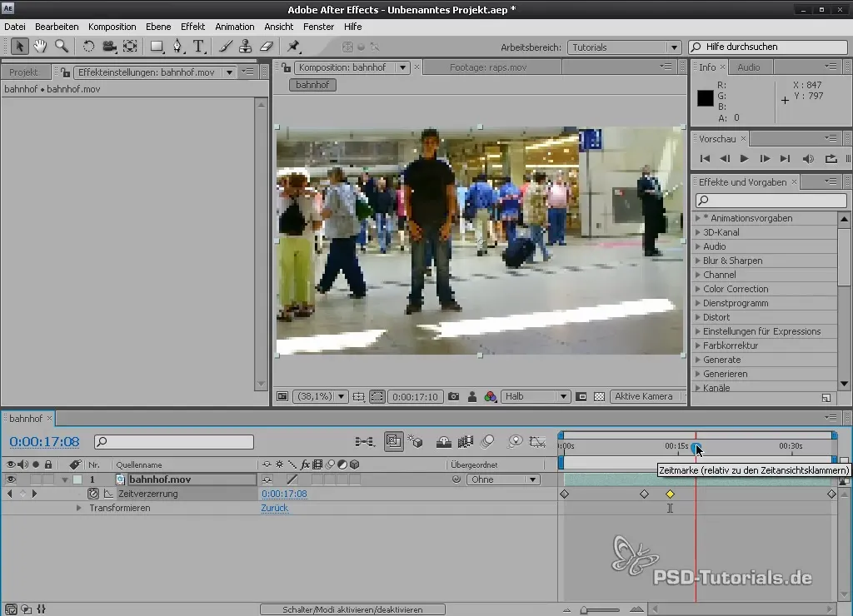Select the Puppet Pin tool
This screenshot has width=853, height=616.
pyautogui.click(x=294, y=47)
